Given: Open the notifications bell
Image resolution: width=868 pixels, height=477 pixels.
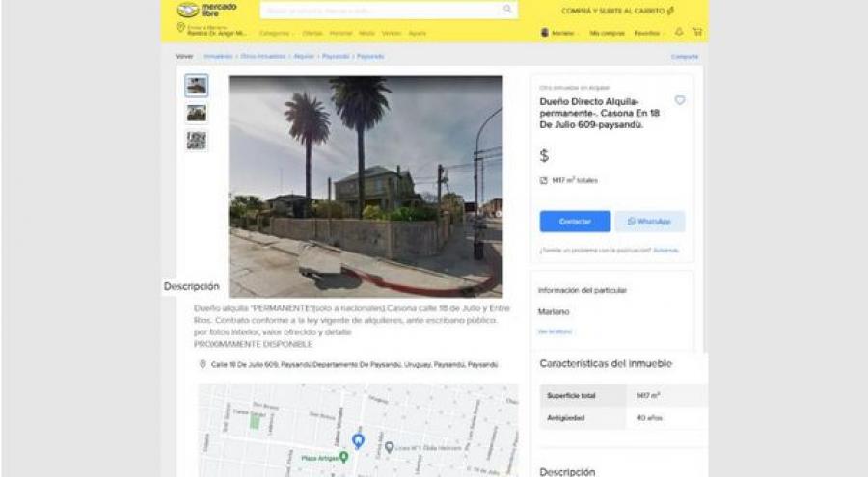Looking at the screenshot, I should [679, 32].
